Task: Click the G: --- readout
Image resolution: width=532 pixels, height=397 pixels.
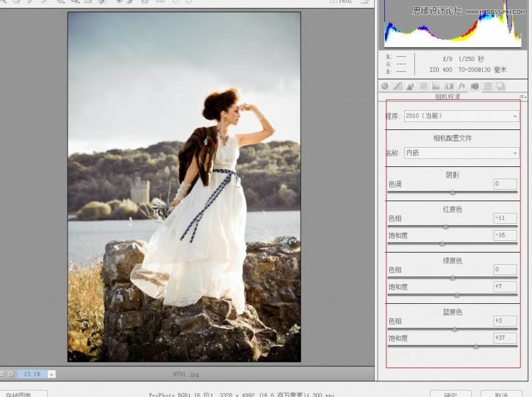Action: (x=397, y=64)
